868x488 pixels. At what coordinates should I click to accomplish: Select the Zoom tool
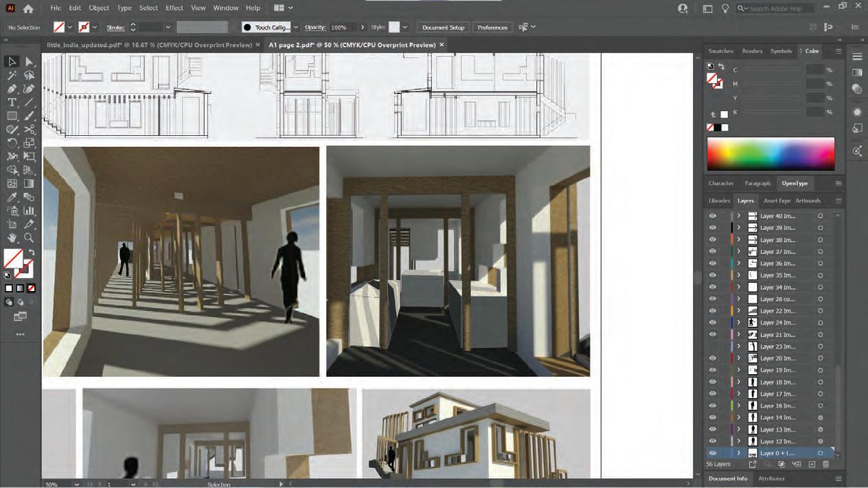(x=29, y=238)
